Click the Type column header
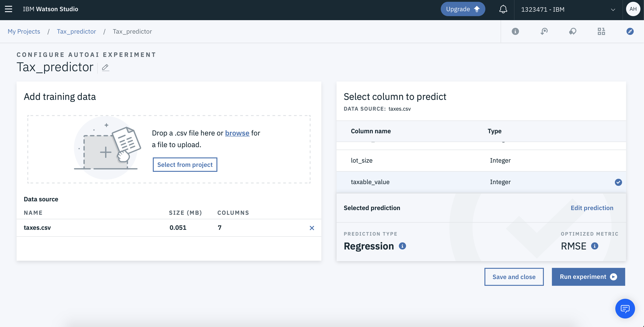This screenshot has width=644, height=327. 495,131
